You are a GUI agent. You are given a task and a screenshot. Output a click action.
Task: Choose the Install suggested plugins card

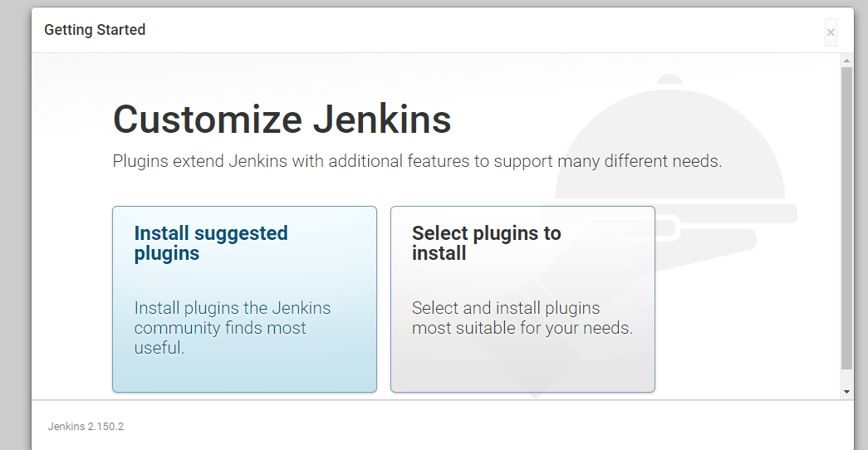point(245,300)
